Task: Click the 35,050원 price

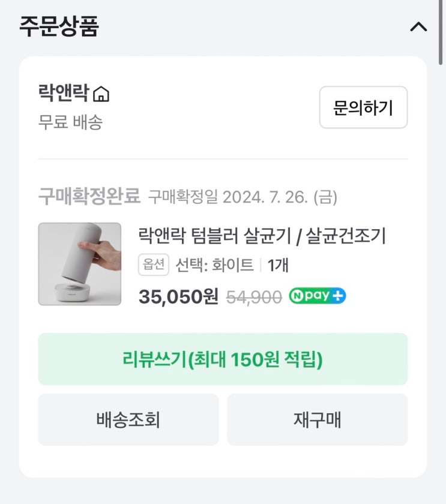Action: click(178, 296)
